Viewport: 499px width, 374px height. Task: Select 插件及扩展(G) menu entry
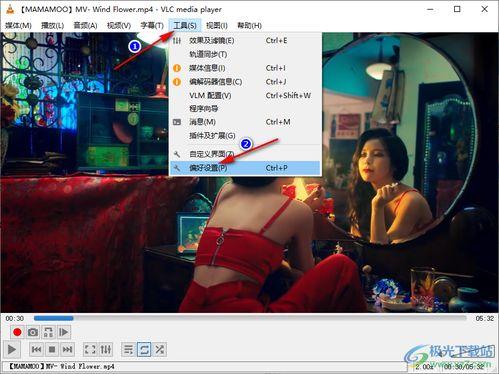click(245, 136)
